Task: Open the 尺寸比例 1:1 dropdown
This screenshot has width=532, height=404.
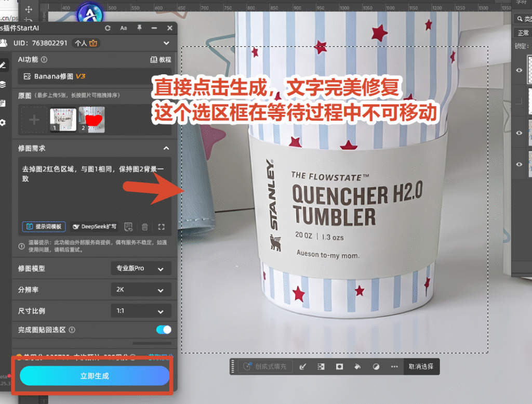Action: [x=141, y=310]
